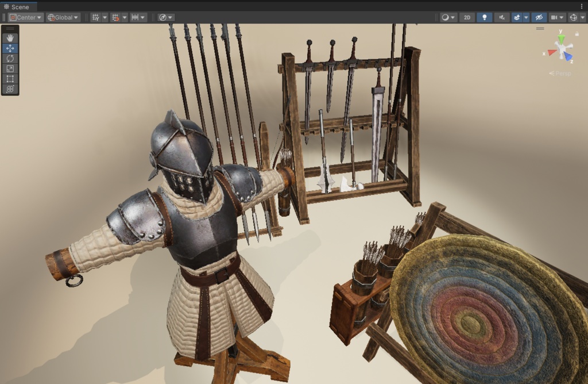The width and height of the screenshot is (588, 384).
Task: Expand grid snapping options arrow
Action: [x=125, y=17]
